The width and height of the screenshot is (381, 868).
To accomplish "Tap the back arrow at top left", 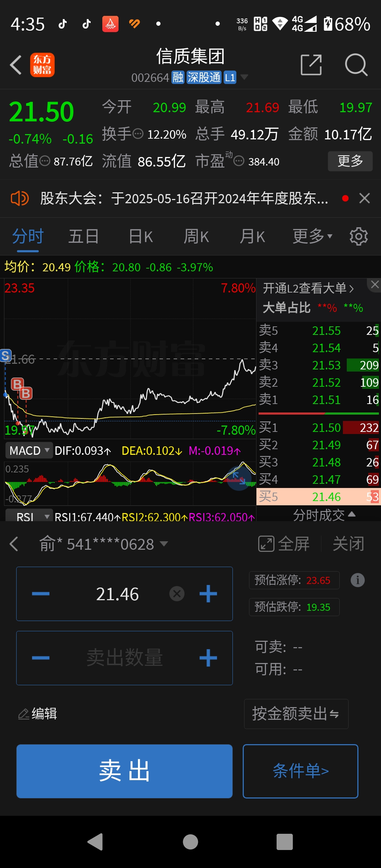I will pyautogui.click(x=16, y=65).
